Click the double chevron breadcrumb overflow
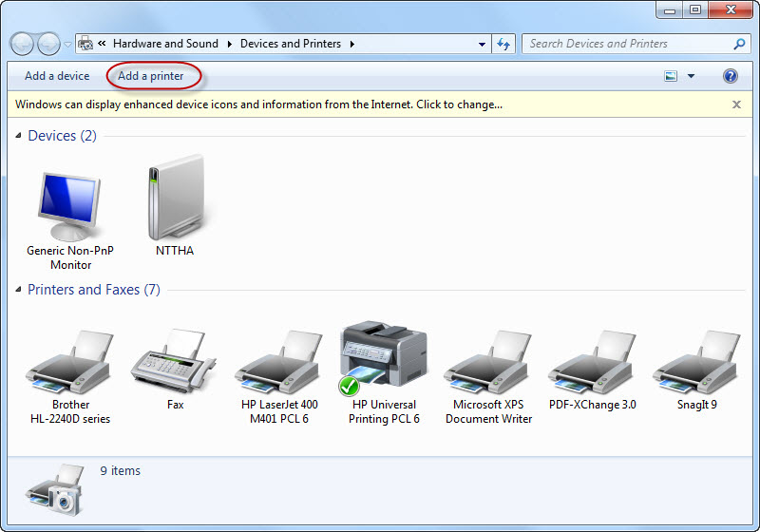 [x=102, y=43]
